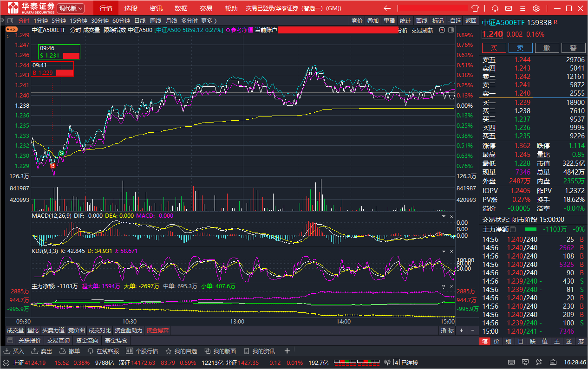Select the 资金流向 tab
The image size is (588, 369).
click(87, 340)
